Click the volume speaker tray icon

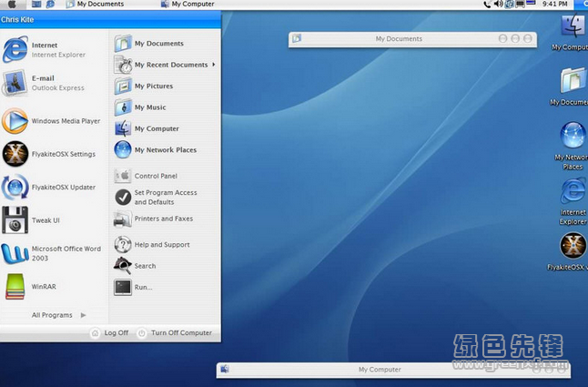[498, 5]
